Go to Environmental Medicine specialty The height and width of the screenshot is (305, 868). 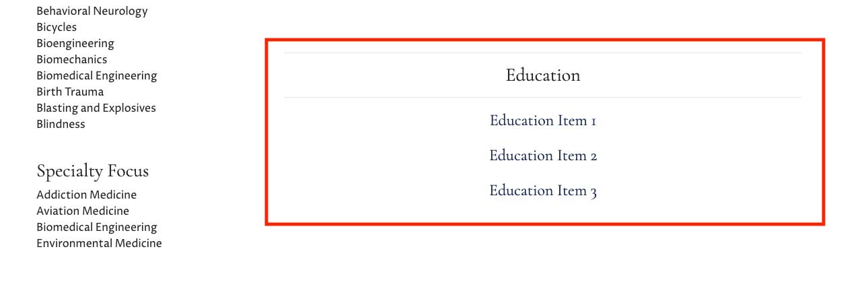(99, 244)
